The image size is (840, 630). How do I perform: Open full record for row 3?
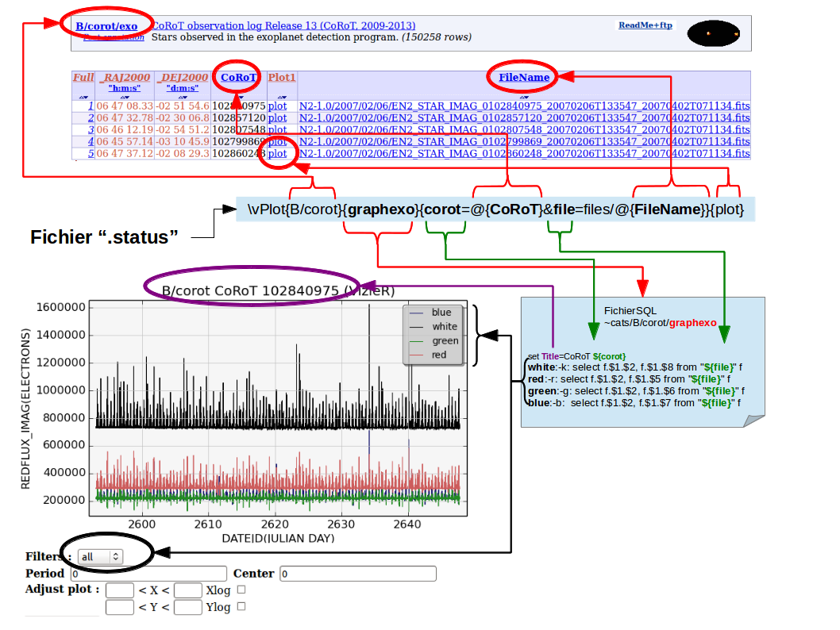coord(91,129)
